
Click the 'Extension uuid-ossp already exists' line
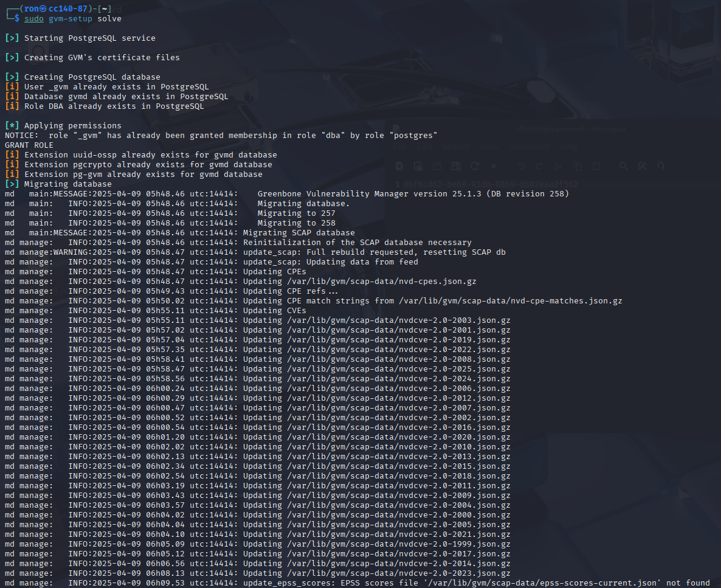tap(141, 155)
